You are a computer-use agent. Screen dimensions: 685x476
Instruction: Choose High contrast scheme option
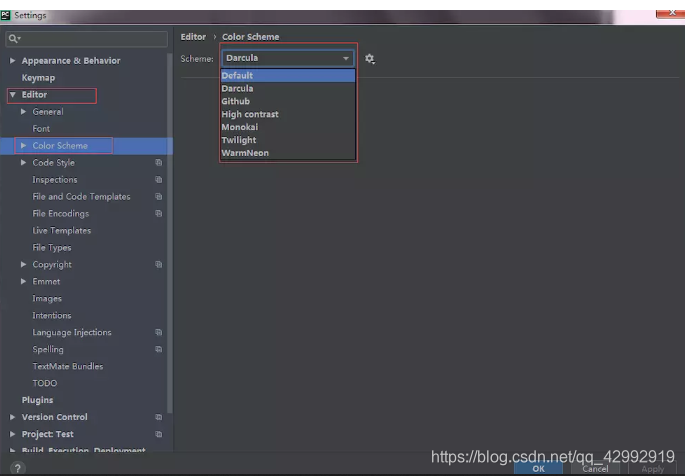[288, 114]
